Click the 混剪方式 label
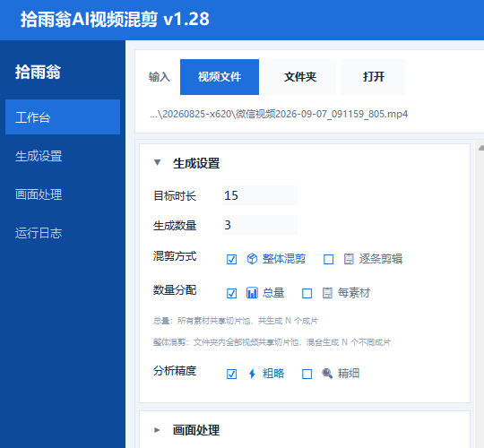Screen dimensions: 484x448 175,256
